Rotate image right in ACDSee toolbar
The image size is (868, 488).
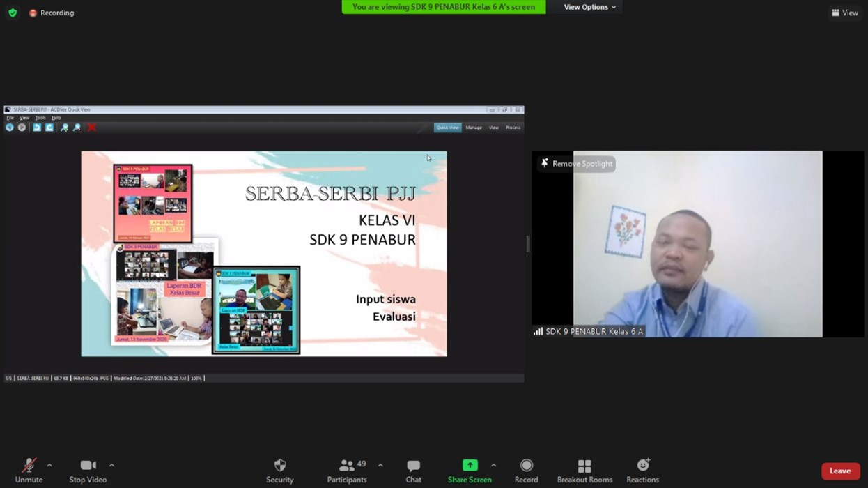pyautogui.click(x=49, y=128)
